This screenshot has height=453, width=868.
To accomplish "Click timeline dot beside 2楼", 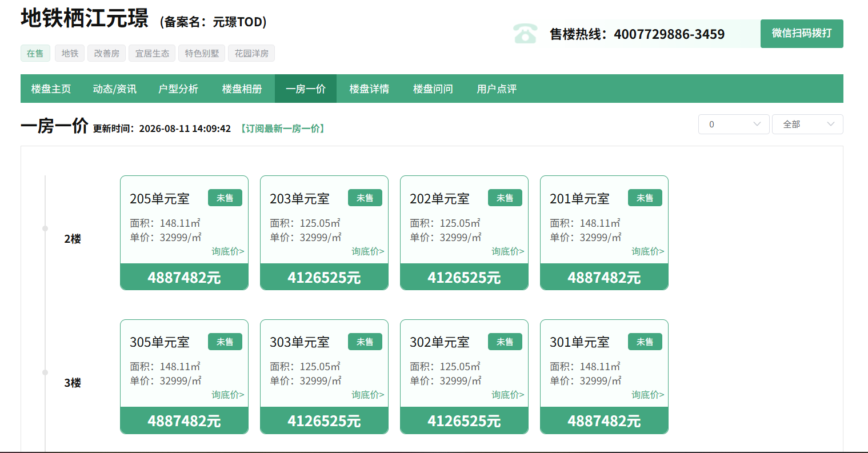I will pos(45,228).
